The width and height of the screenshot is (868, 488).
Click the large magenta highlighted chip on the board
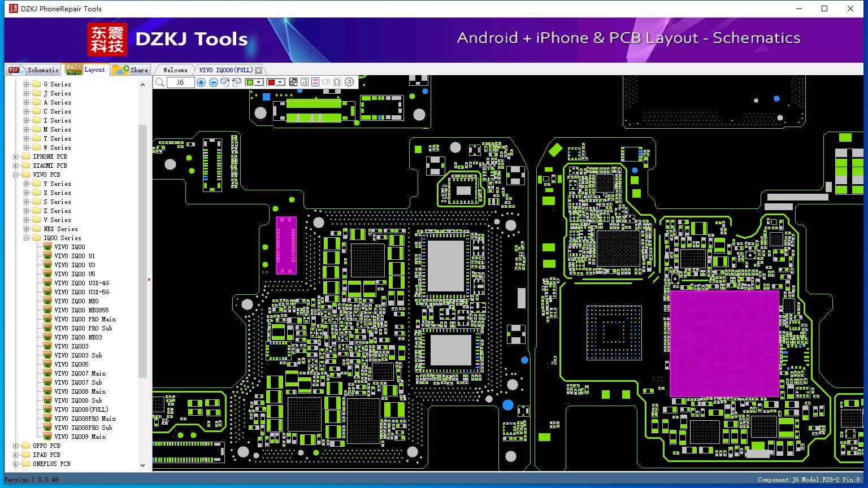coord(724,343)
